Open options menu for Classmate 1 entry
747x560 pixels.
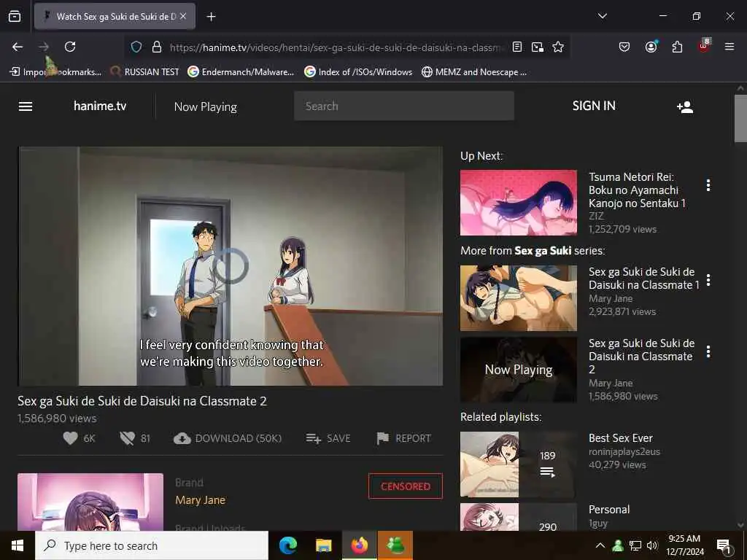[708, 280]
